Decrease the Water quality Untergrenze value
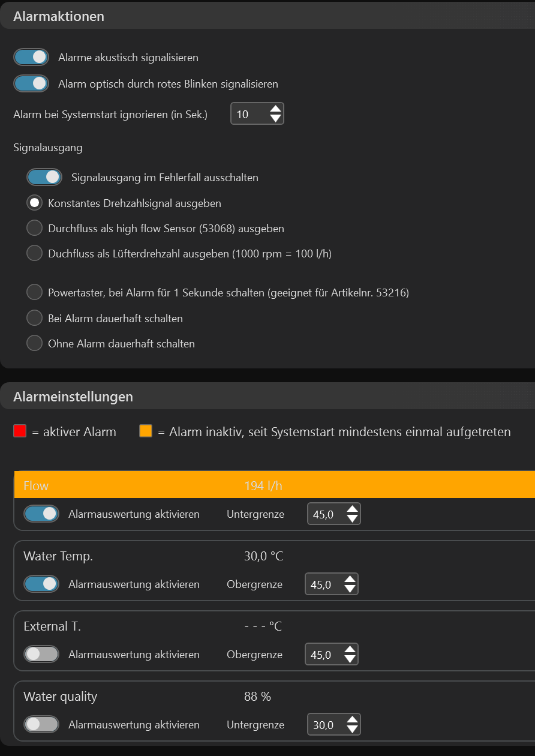The width and height of the screenshot is (535, 756). [352, 729]
